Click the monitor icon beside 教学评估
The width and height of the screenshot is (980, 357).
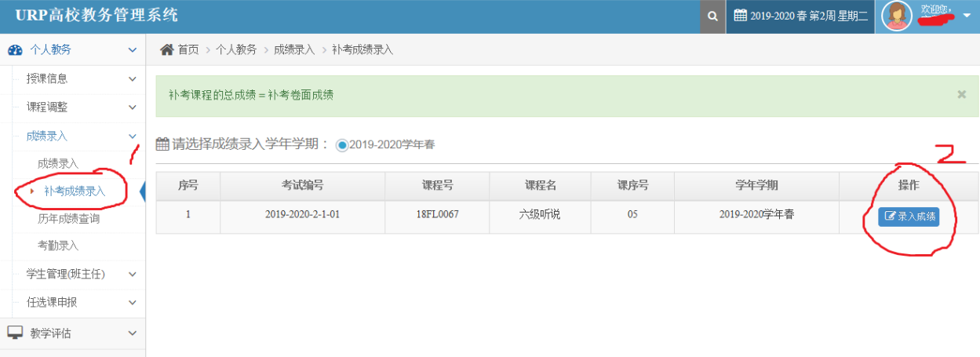pos(15,333)
